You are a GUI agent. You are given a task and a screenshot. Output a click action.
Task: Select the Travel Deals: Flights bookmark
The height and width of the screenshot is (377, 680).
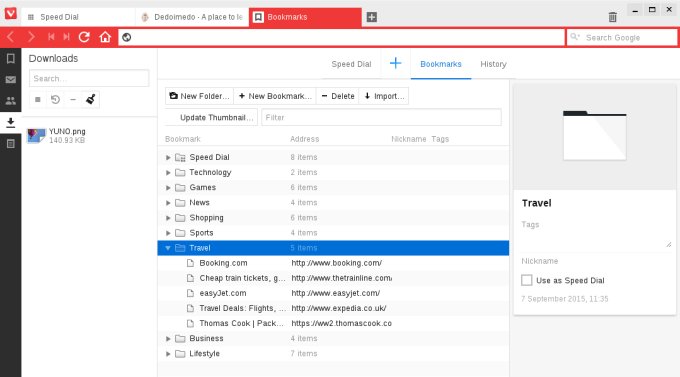(x=333, y=308)
